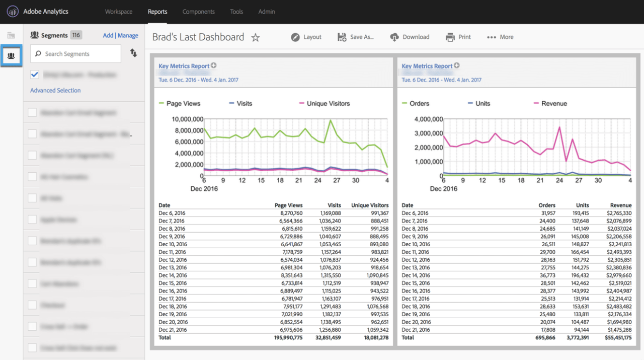
Task: Switch to the Workspace tab
Action: click(x=118, y=11)
